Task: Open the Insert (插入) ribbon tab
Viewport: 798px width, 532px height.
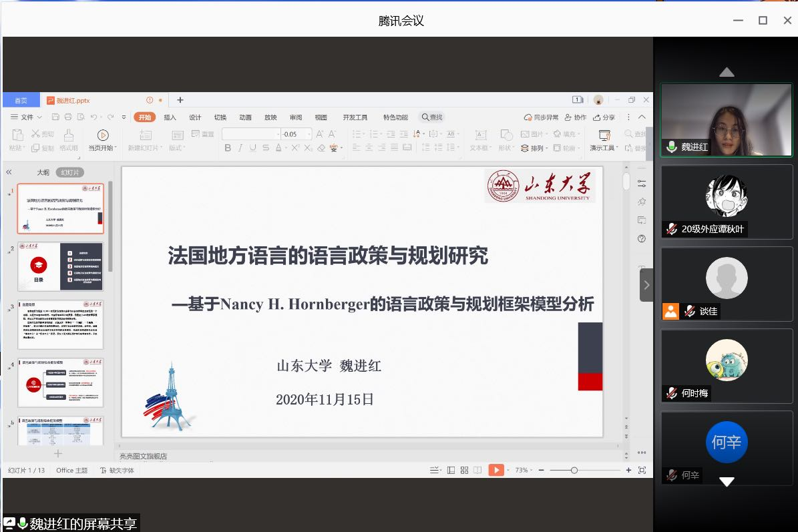Action: 170,117
